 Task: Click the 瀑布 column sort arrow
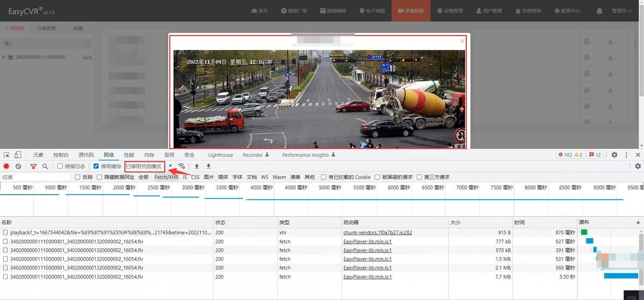(x=638, y=222)
